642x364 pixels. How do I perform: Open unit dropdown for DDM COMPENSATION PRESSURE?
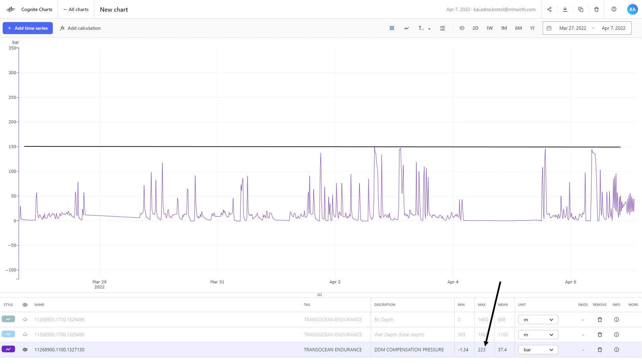click(x=538, y=350)
